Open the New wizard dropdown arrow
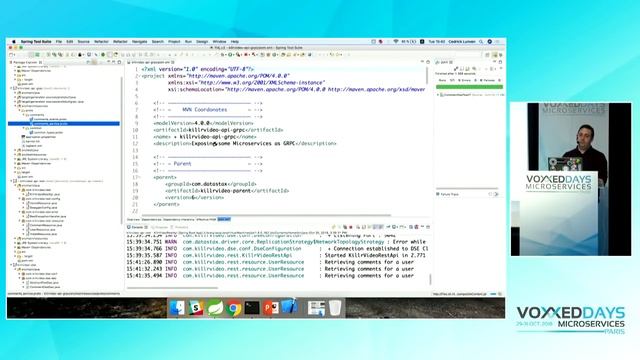The height and width of the screenshot is (360, 640). point(16,55)
